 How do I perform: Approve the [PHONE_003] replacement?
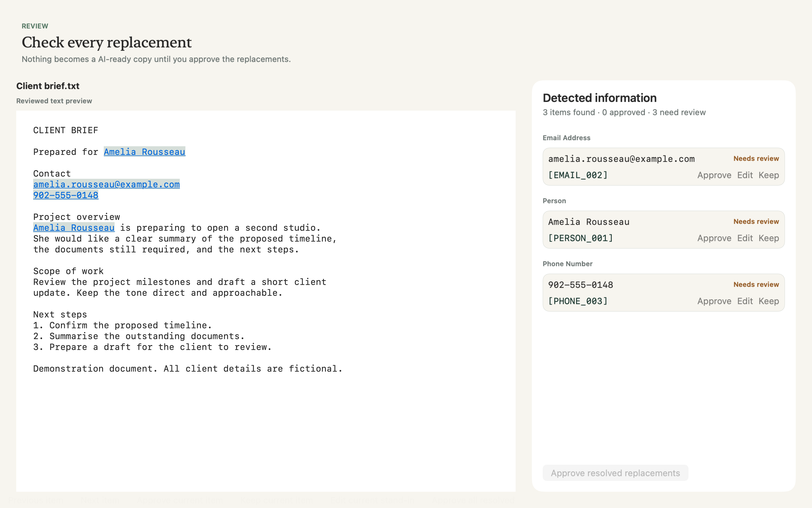point(714,301)
